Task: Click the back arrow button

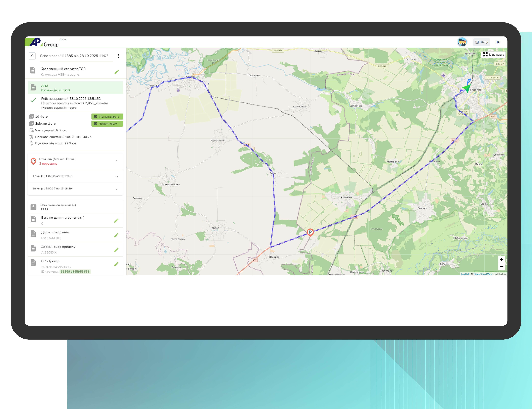Action: pyautogui.click(x=32, y=56)
